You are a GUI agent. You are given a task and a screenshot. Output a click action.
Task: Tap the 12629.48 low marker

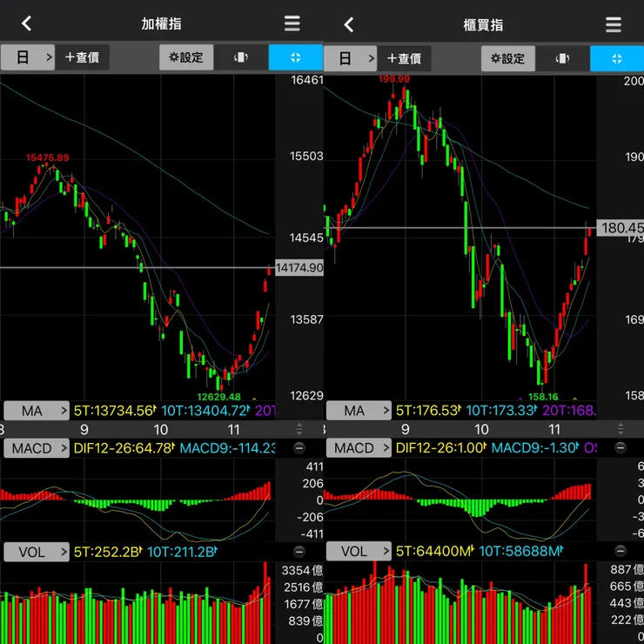point(219,397)
